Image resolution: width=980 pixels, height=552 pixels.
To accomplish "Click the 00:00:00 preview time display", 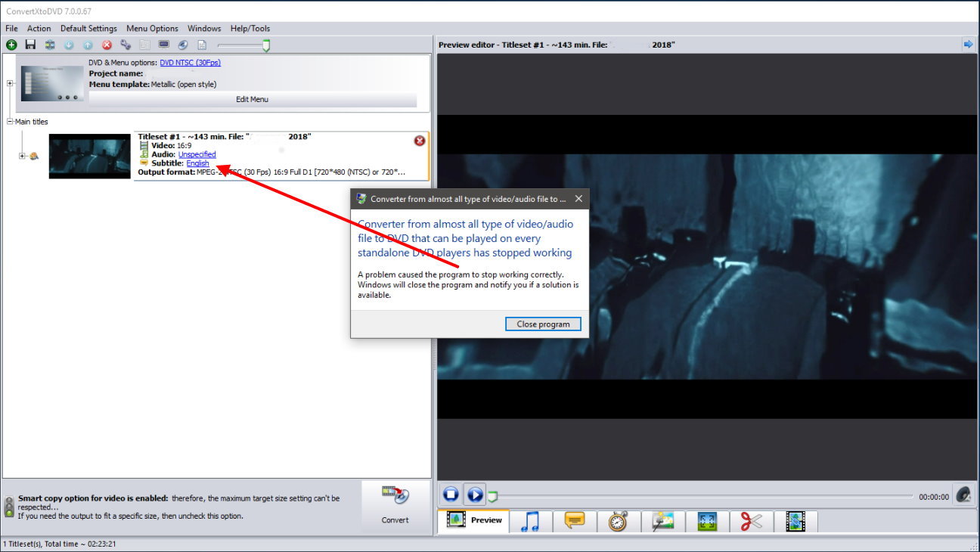I will click(x=934, y=497).
